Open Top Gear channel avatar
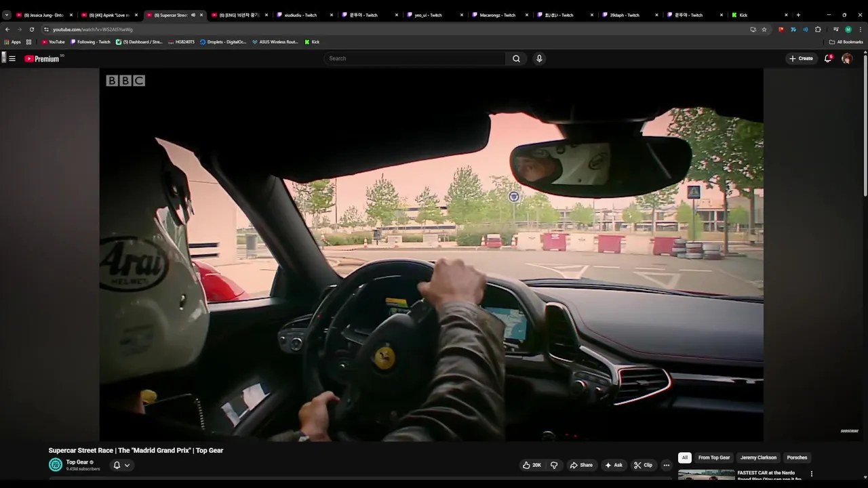868x488 pixels. click(x=56, y=465)
